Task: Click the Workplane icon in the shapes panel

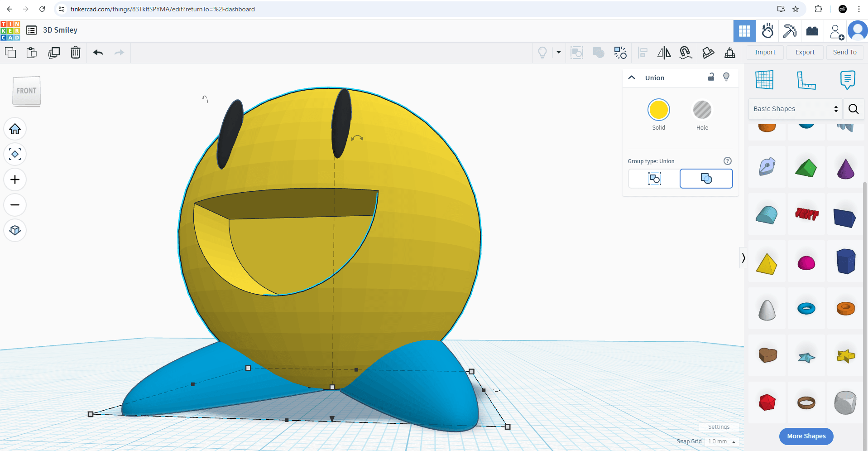Action: click(x=764, y=80)
